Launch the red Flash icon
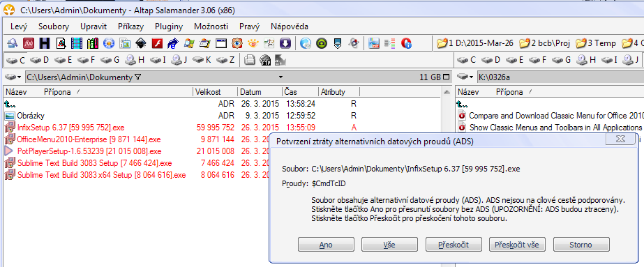This screenshot has height=267, width=644. [157, 43]
